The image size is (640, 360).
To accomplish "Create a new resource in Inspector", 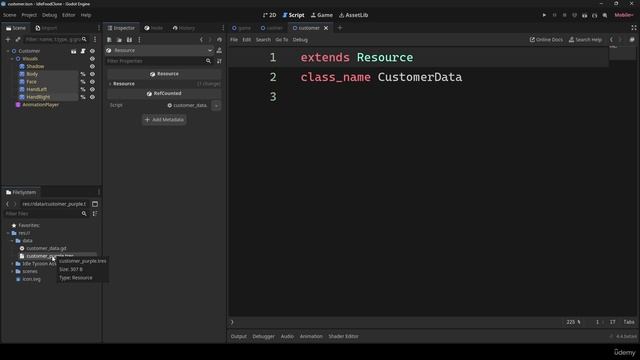I will [109, 40].
